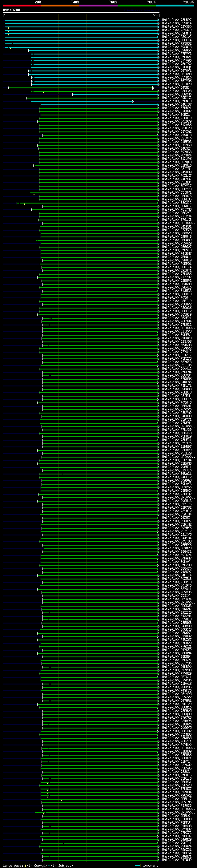Select the green ~80% legend segment
Viewport: 197px width, 868px height.
(137, 6)
